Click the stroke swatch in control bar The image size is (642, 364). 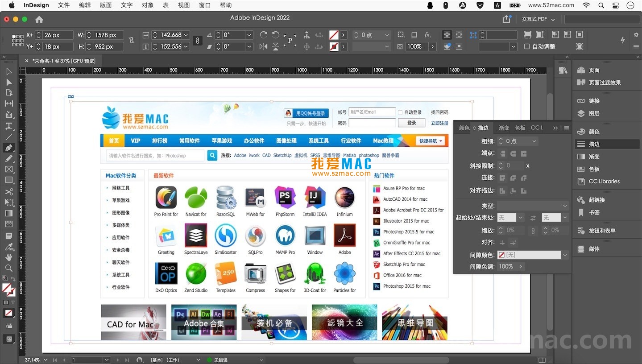coord(334,46)
